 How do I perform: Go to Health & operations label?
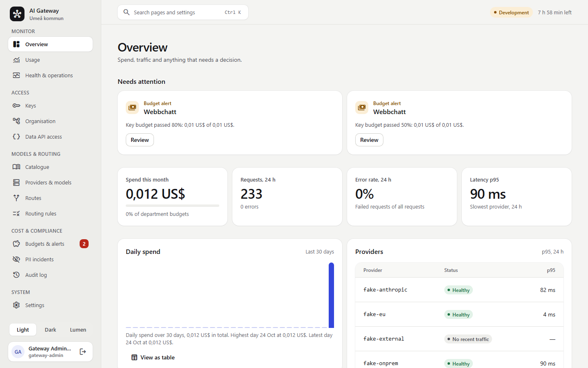coord(49,76)
